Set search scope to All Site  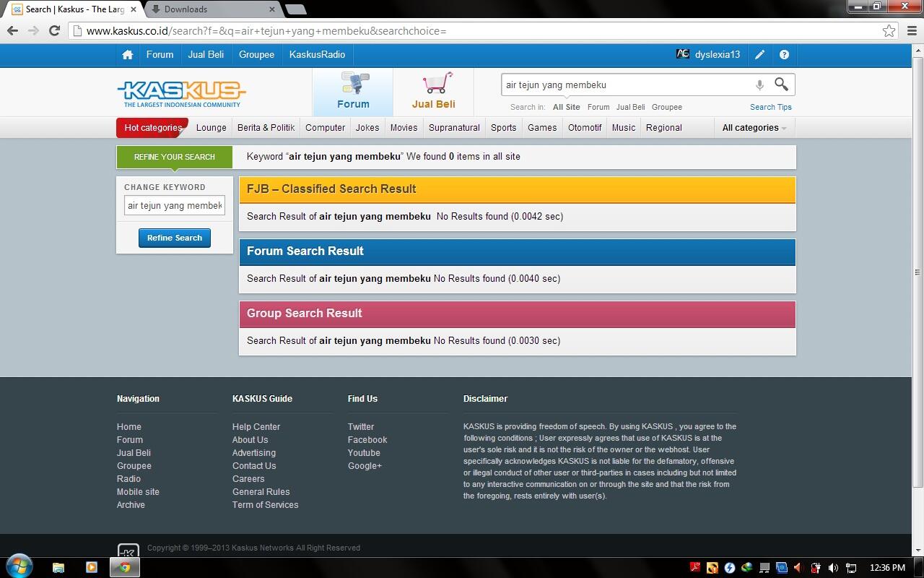[566, 107]
